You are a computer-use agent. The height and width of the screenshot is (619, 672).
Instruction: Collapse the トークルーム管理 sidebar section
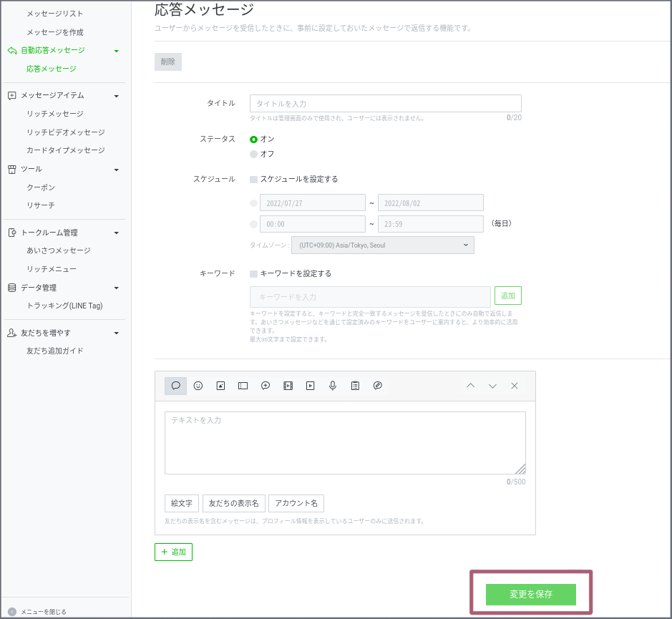tap(117, 233)
